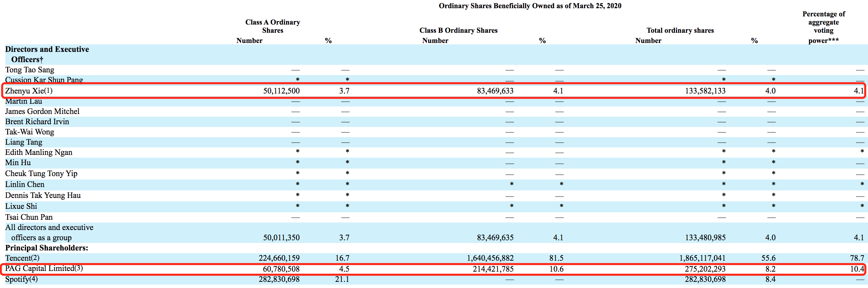Select Spotify's Class A number 282,830,698
Image resolution: width=868 pixels, height=288 pixels.
(279, 279)
